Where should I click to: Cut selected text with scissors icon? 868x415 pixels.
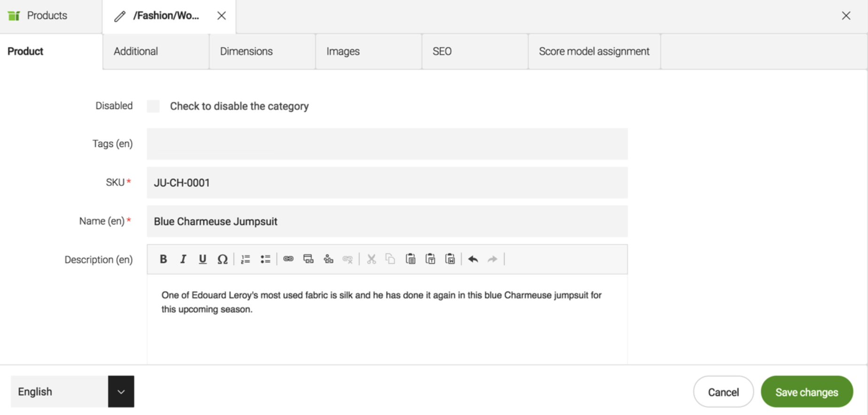tap(372, 259)
